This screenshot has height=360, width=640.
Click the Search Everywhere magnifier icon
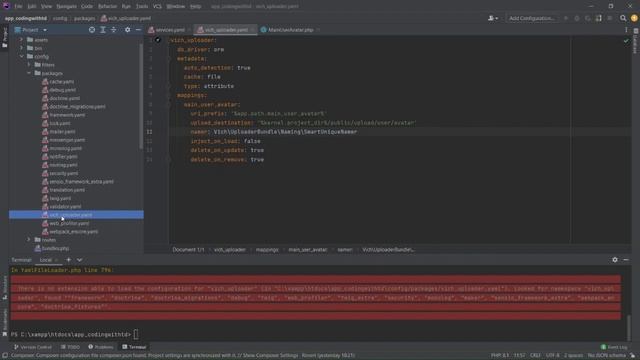(623, 18)
